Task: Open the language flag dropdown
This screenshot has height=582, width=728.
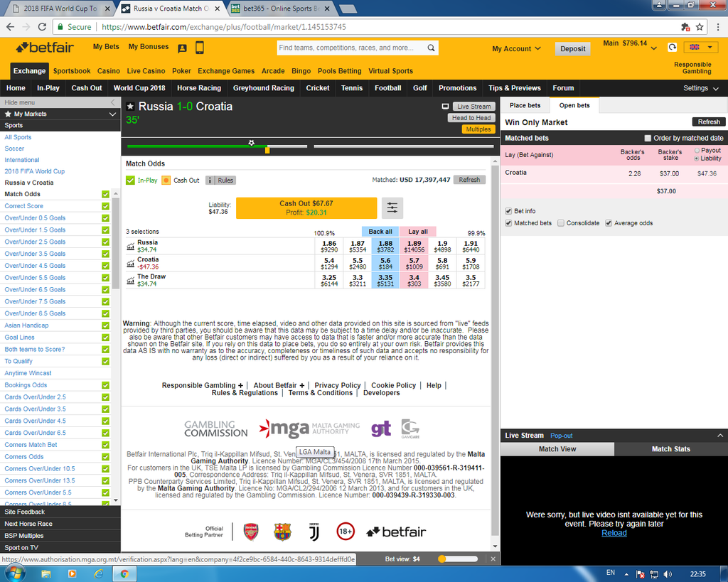Action: click(702, 47)
